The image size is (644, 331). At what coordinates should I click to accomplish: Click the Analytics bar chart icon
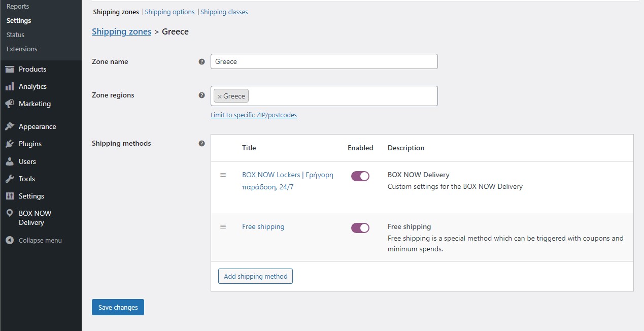(10, 86)
